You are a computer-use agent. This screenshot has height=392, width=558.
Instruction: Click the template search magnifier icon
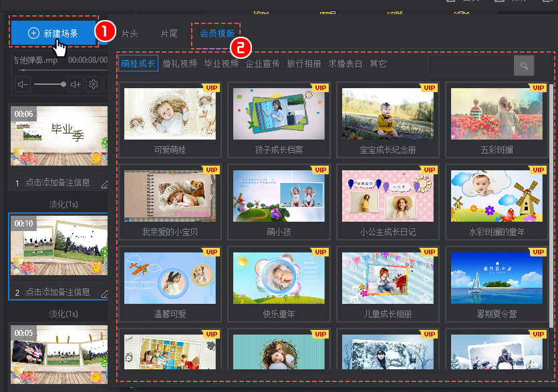click(524, 65)
